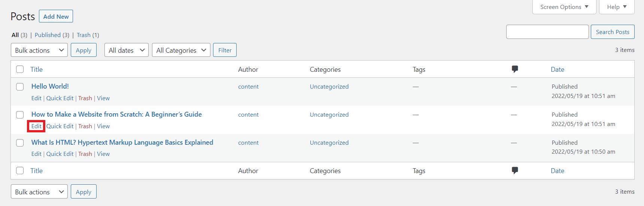The height and width of the screenshot is (206, 644).
Task: Click the Add New button
Action: point(56,16)
